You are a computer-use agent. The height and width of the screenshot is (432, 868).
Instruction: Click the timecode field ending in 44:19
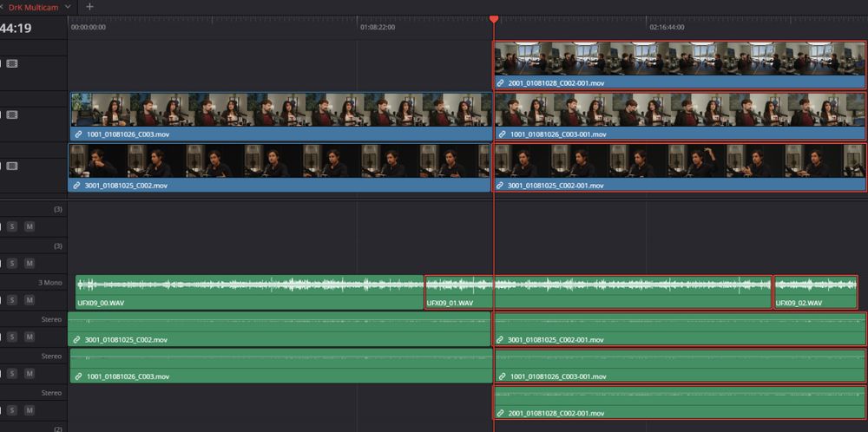click(x=16, y=29)
